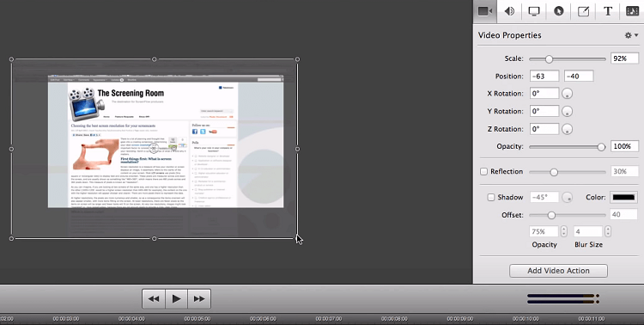Open the Annotations properties tab
This screenshot has height=325, width=644.
coord(583,11)
